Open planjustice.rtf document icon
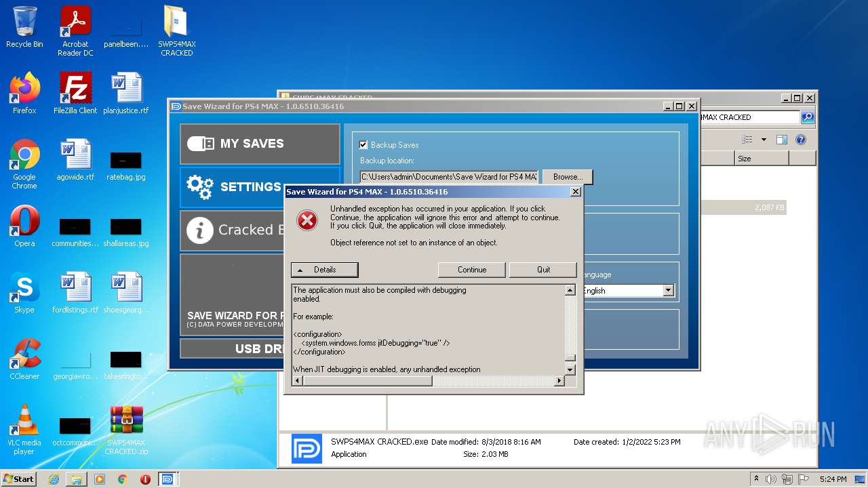Viewport: 868px width, 488px height. [x=126, y=94]
